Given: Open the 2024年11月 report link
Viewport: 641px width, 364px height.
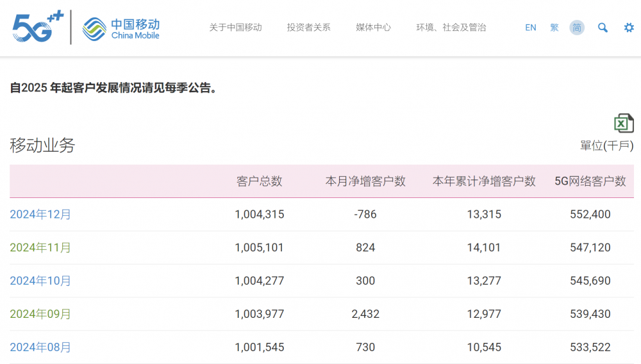Looking at the screenshot, I should click(x=40, y=247).
